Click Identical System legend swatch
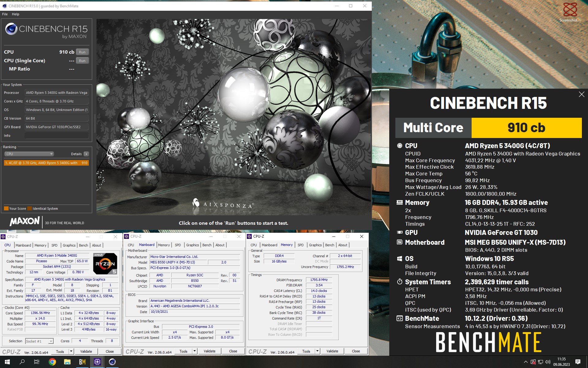588x368 pixels. (29, 209)
